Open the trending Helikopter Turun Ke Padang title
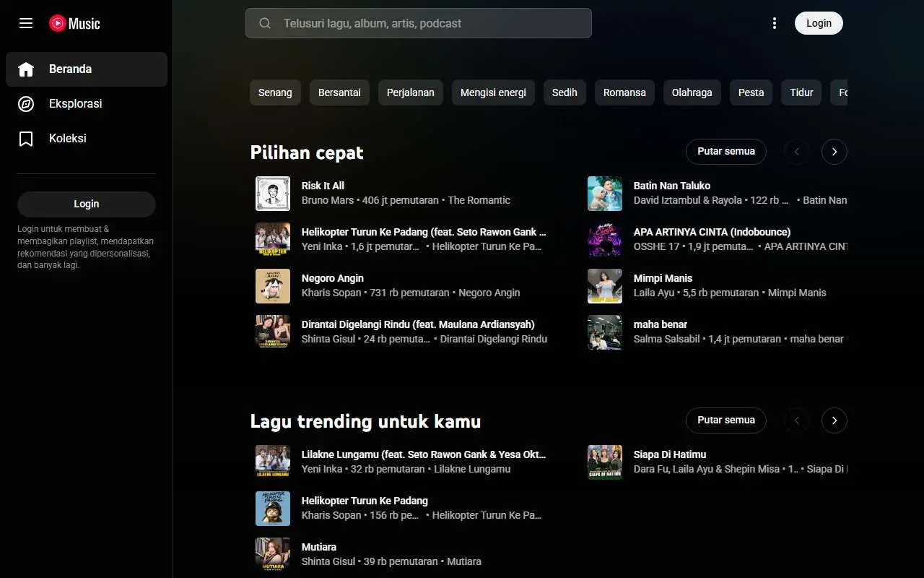 coord(365,501)
